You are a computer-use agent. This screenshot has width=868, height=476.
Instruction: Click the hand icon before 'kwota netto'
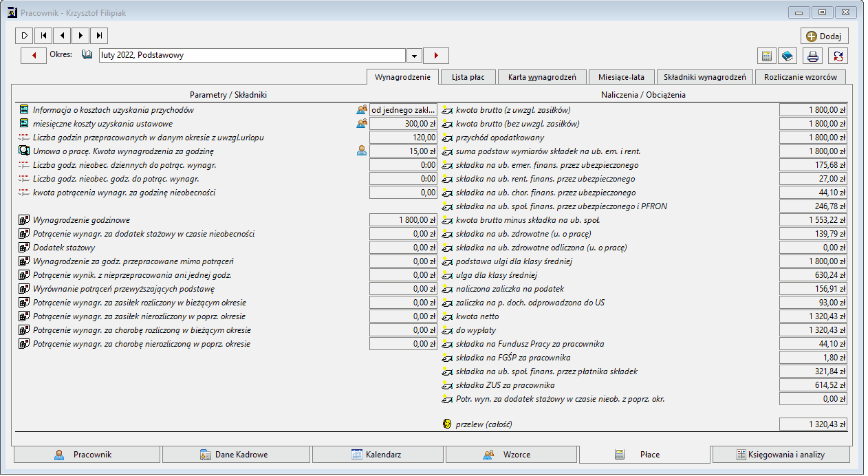447,316
